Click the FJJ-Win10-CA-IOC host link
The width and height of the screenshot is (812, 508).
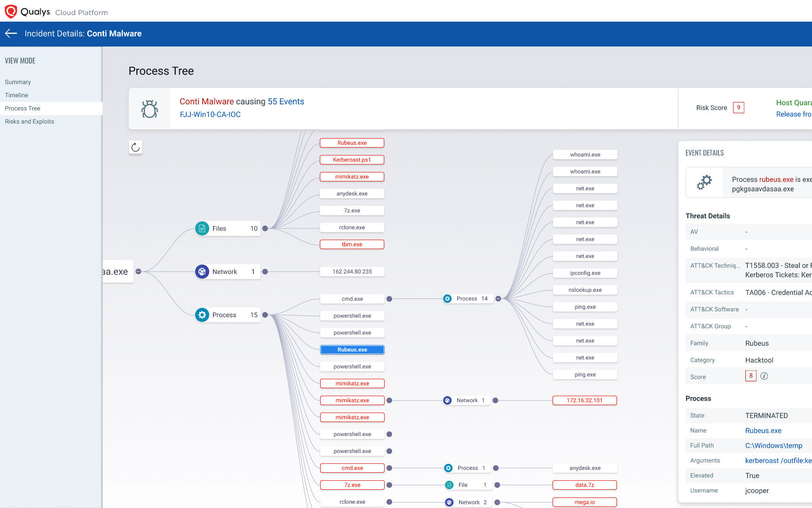coord(210,115)
